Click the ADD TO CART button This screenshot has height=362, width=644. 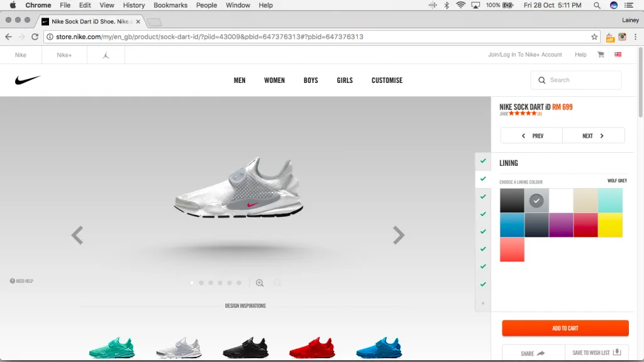(x=565, y=327)
